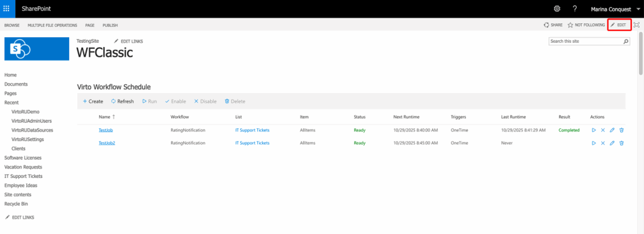Edit TestJob with pencil icon
Screen dimensions: 644x234
[x=612, y=130]
